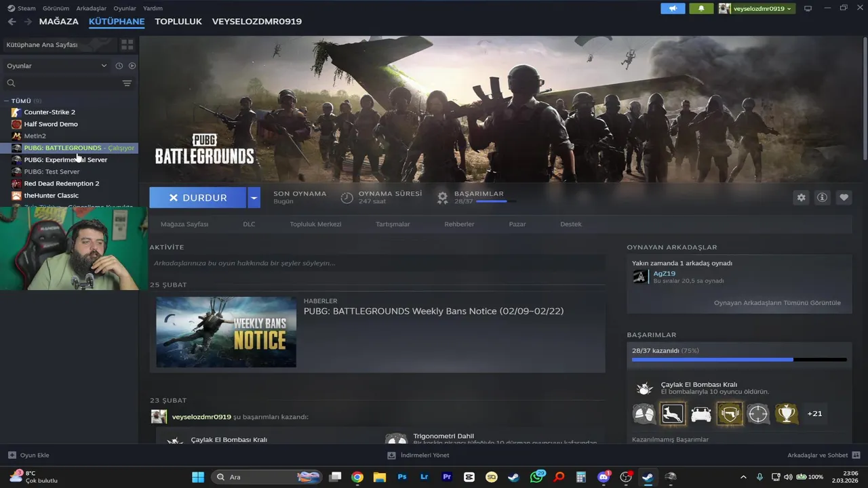Click the shield gun achievement icon
Viewport: 868px width, 488px height.
coord(730,413)
